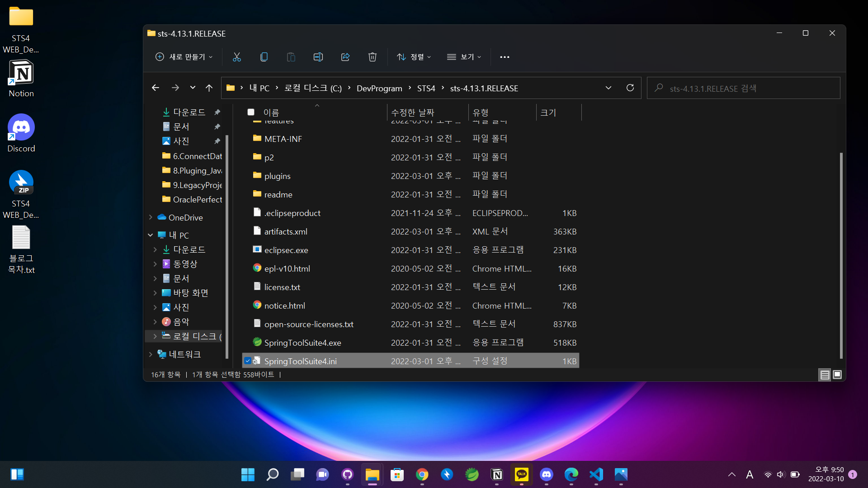Switch to details view icon in status bar
868x488 pixels.
pyautogui.click(x=825, y=375)
